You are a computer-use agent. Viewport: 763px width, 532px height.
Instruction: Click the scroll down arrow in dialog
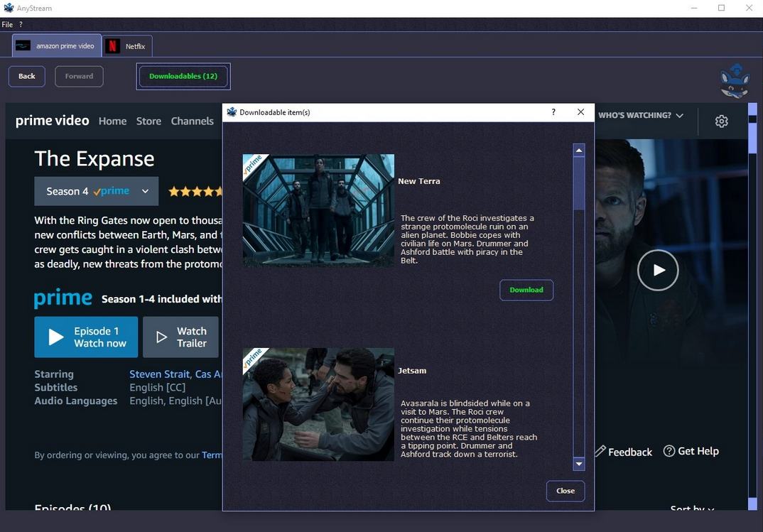coord(579,464)
